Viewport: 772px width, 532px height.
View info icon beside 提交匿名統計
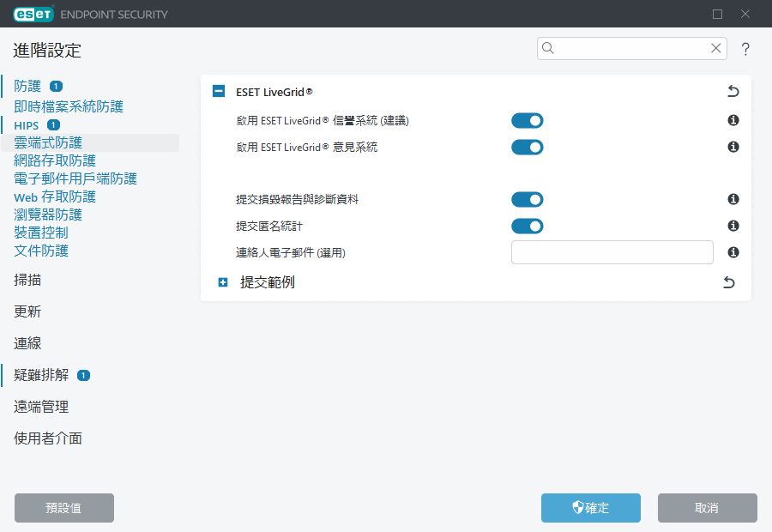[x=733, y=226]
